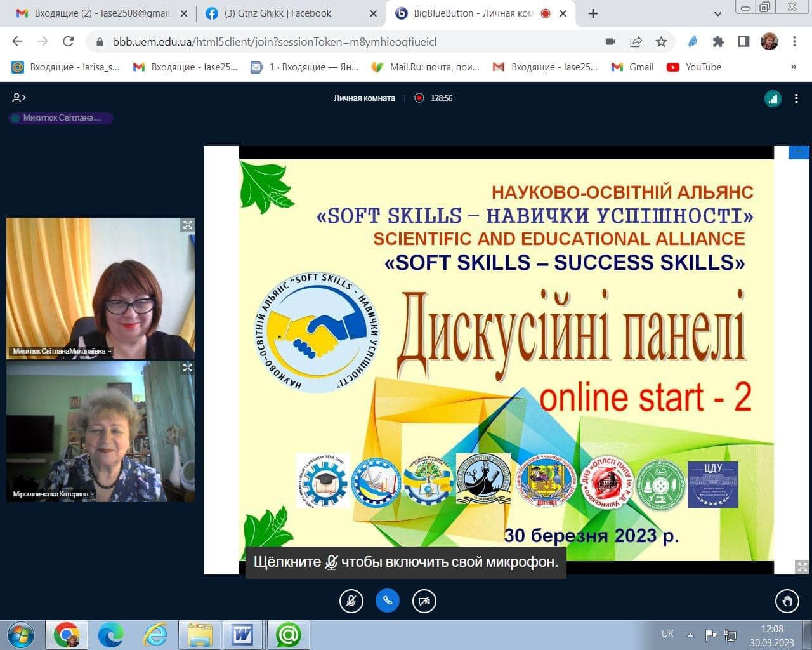Minimize presentation with blue minus button
This screenshot has height=650, width=812.
pos(799,152)
